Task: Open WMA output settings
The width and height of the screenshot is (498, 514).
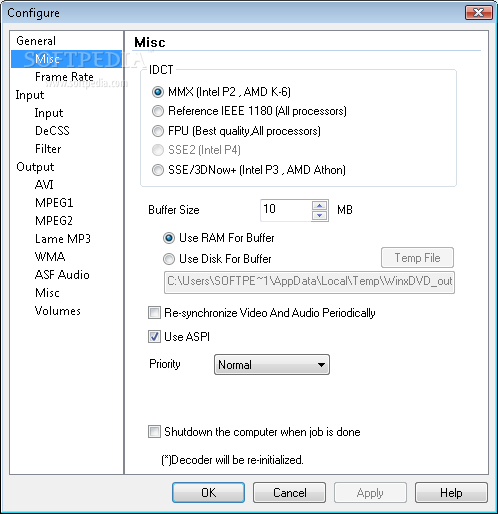Action: [x=50, y=257]
